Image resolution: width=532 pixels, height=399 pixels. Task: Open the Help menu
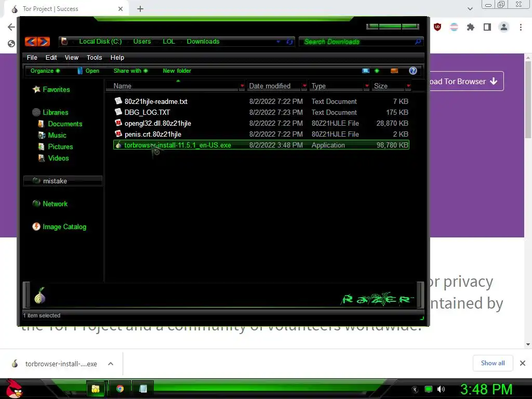[x=117, y=57]
